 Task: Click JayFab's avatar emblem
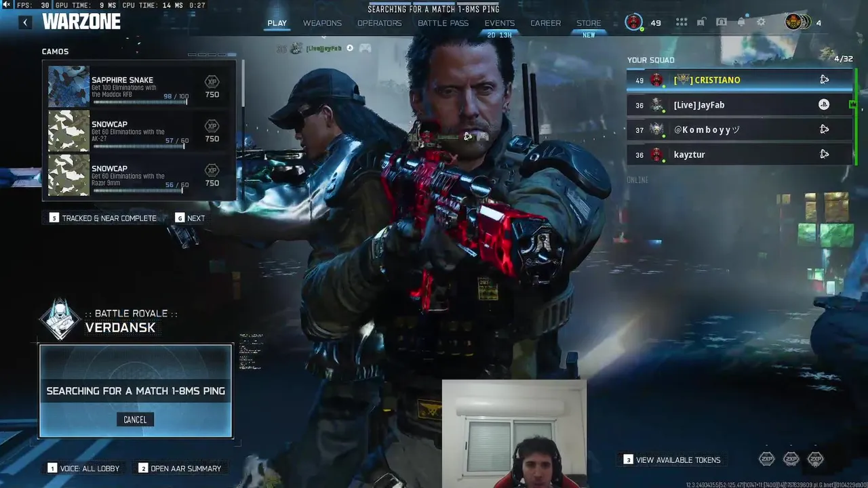coord(656,105)
